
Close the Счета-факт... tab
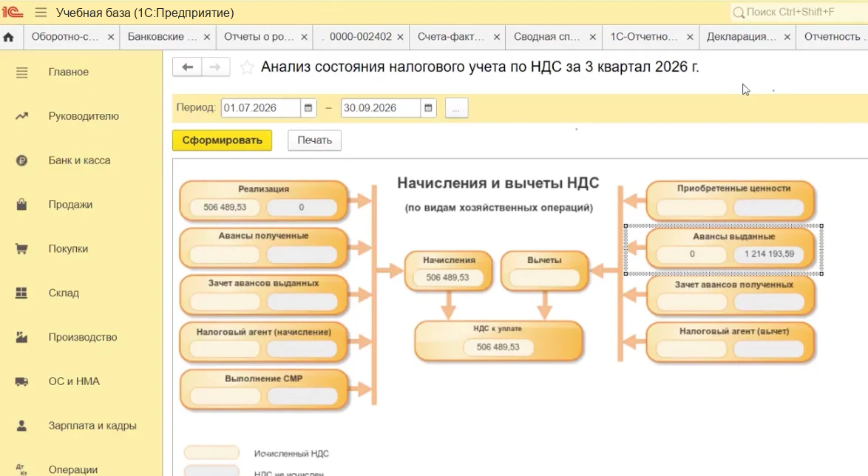click(x=497, y=37)
